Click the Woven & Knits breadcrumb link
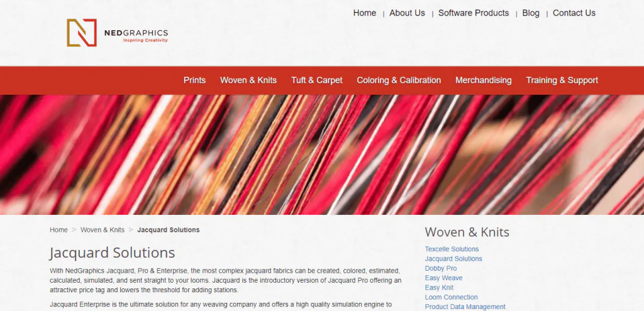Viewport: 644px width, 311px height. point(103,230)
